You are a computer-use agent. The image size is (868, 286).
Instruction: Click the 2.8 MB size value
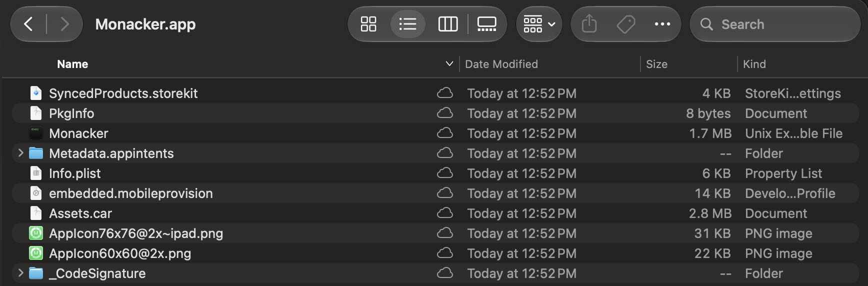pyautogui.click(x=710, y=213)
